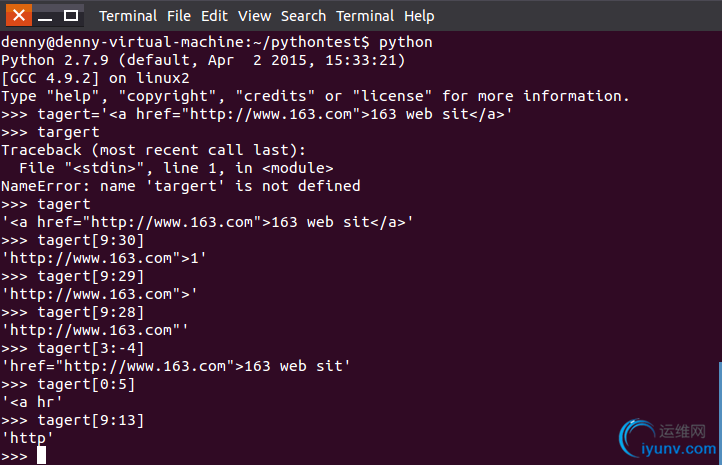Click the 'http' output line
This screenshot has width=722, height=465.
click(x=27, y=438)
